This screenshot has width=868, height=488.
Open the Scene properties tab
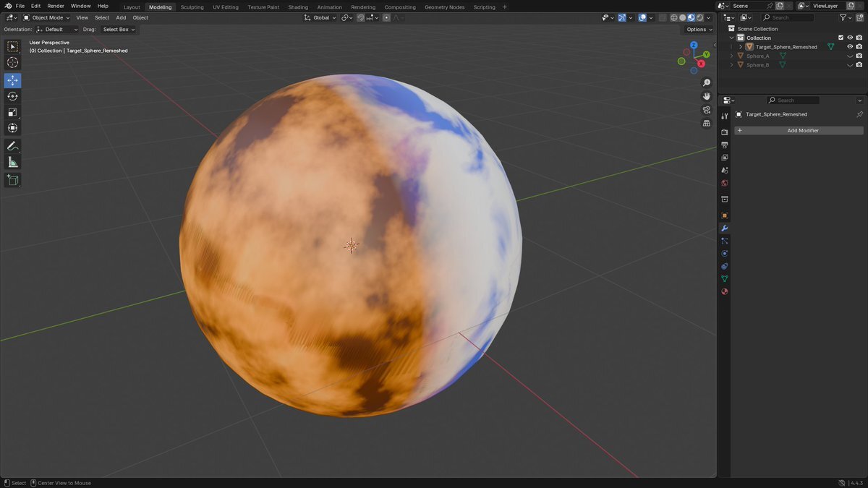[725, 170]
